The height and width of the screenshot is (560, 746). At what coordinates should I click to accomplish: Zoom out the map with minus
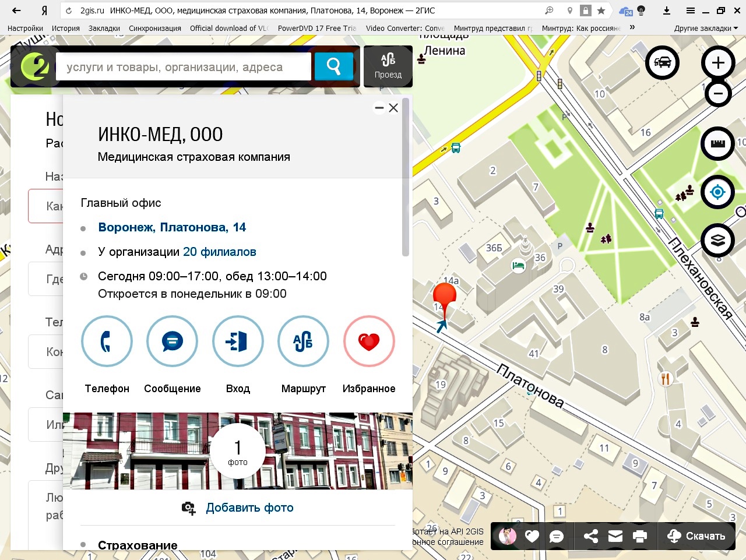[718, 93]
